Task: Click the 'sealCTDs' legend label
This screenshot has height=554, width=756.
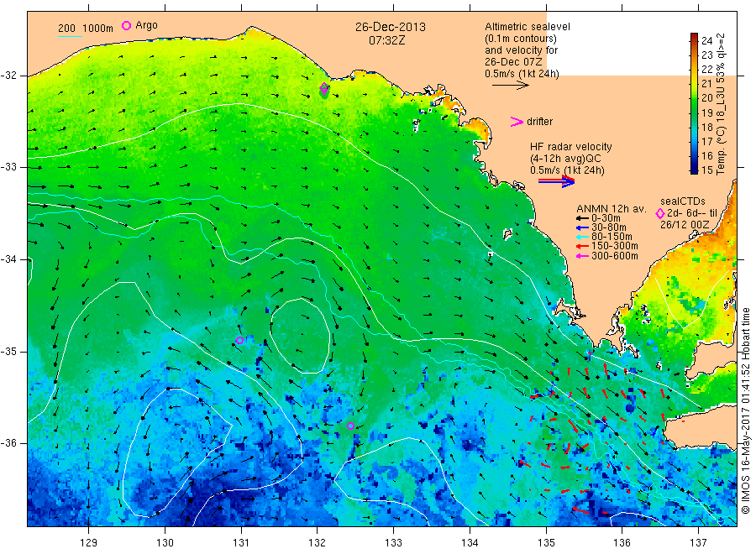Action: (x=682, y=201)
